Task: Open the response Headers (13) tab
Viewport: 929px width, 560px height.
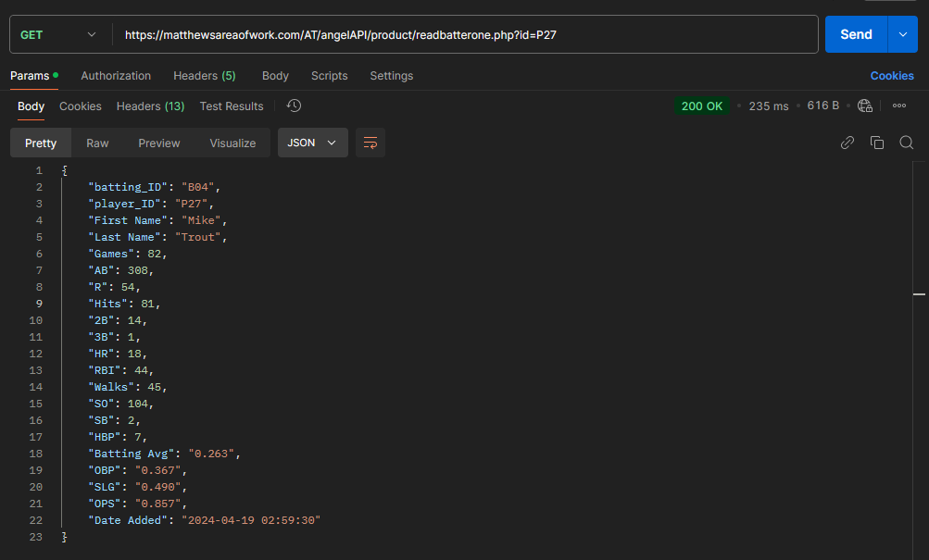Action: [150, 106]
